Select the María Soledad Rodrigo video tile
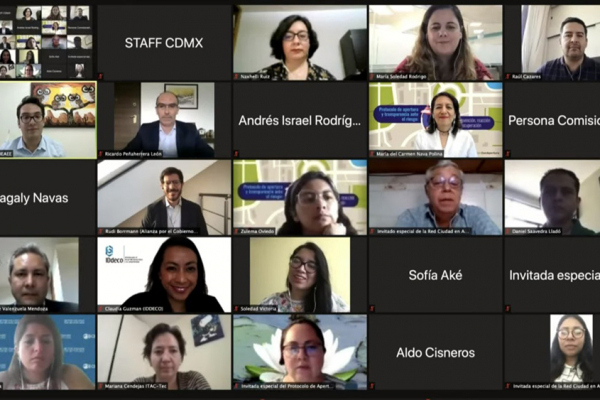 [x=435, y=42]
